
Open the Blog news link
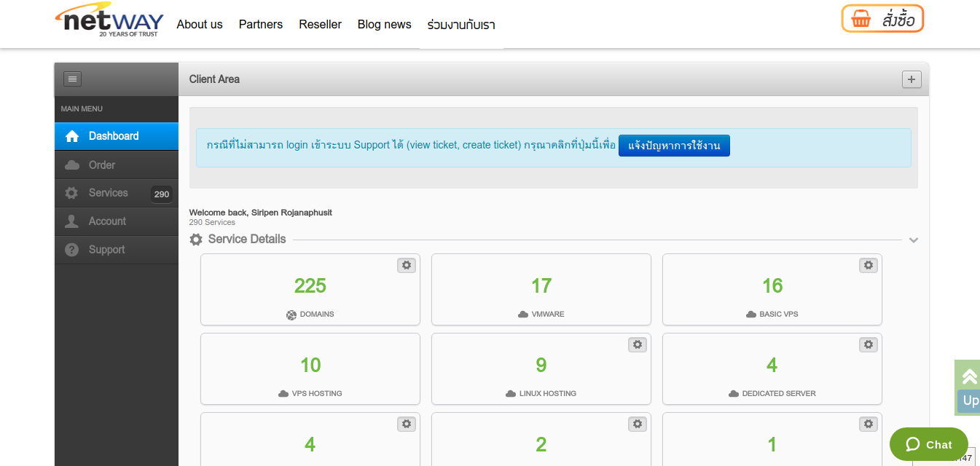[384, 25]
